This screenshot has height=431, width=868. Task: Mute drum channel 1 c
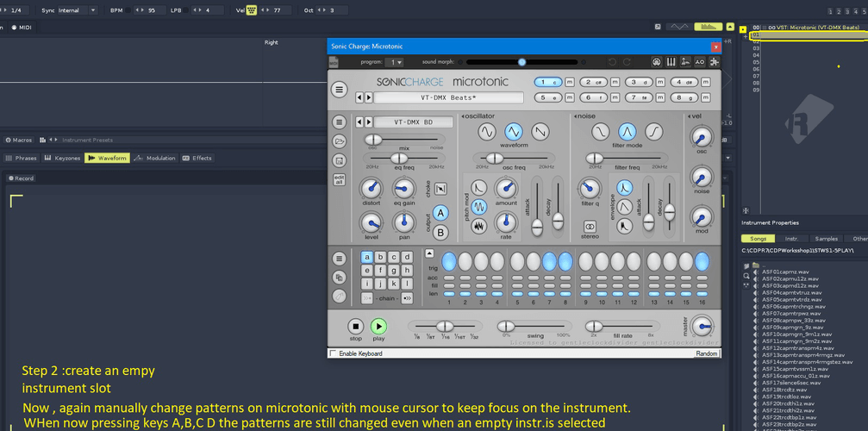pos(569,83)
